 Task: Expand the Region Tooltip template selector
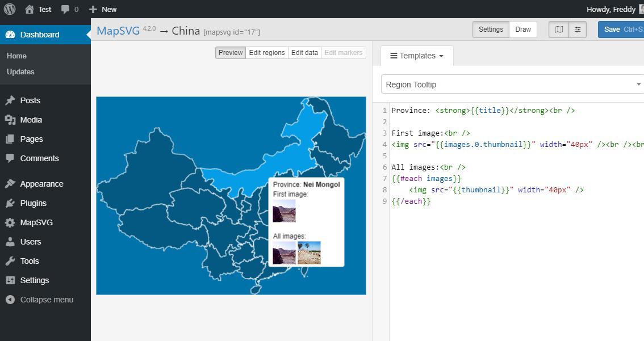point(512,85)
